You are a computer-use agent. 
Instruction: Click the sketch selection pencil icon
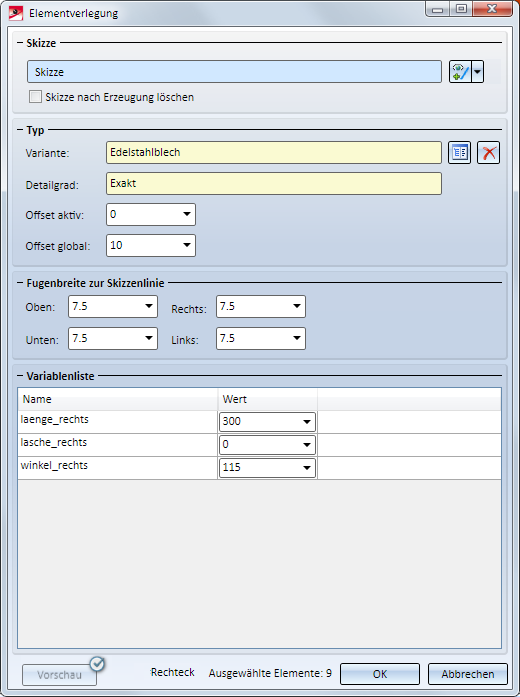[460, 72]
